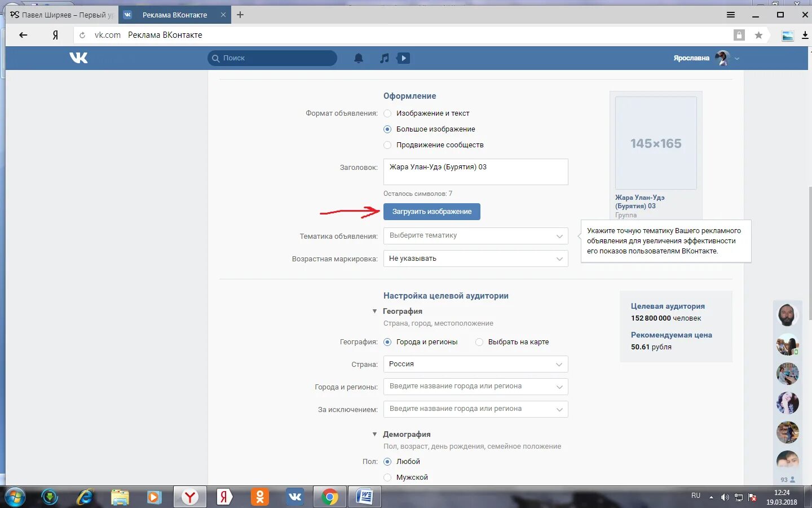Click the browser back arrow
Image resolution: width=812 pixels, height=508 pixels.
(23, 35)
